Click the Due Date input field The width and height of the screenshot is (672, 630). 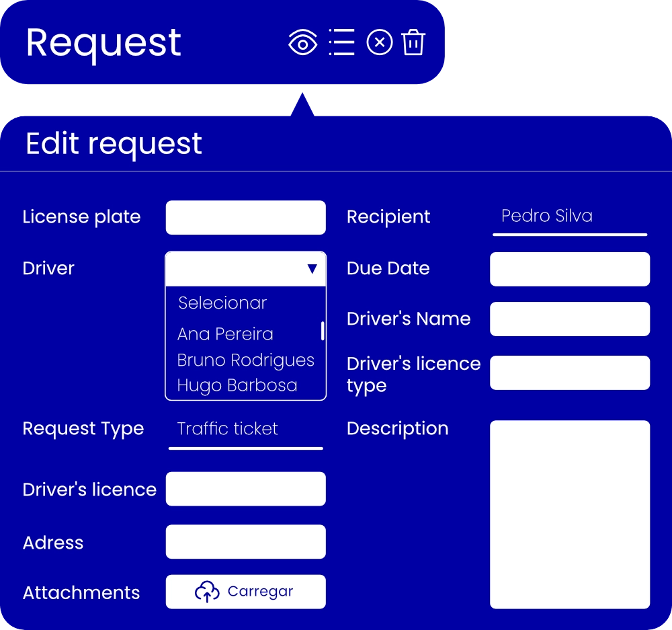569,269
